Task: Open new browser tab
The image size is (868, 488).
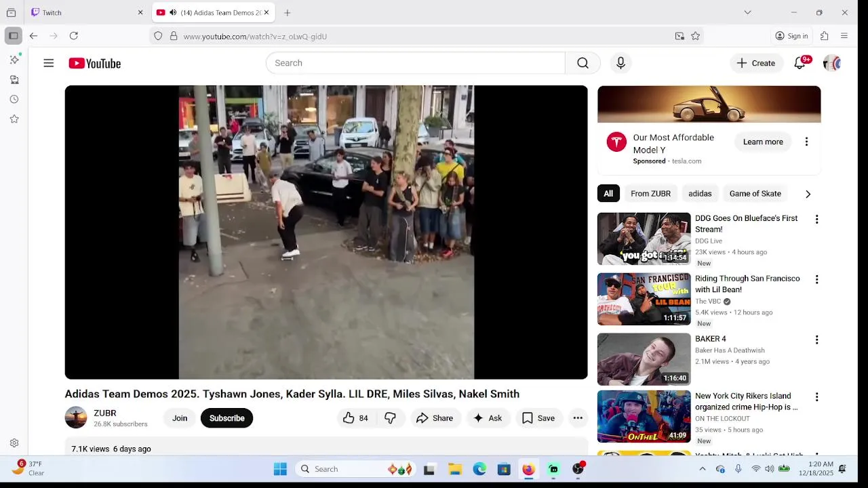Action: click(x=288, y=12)
